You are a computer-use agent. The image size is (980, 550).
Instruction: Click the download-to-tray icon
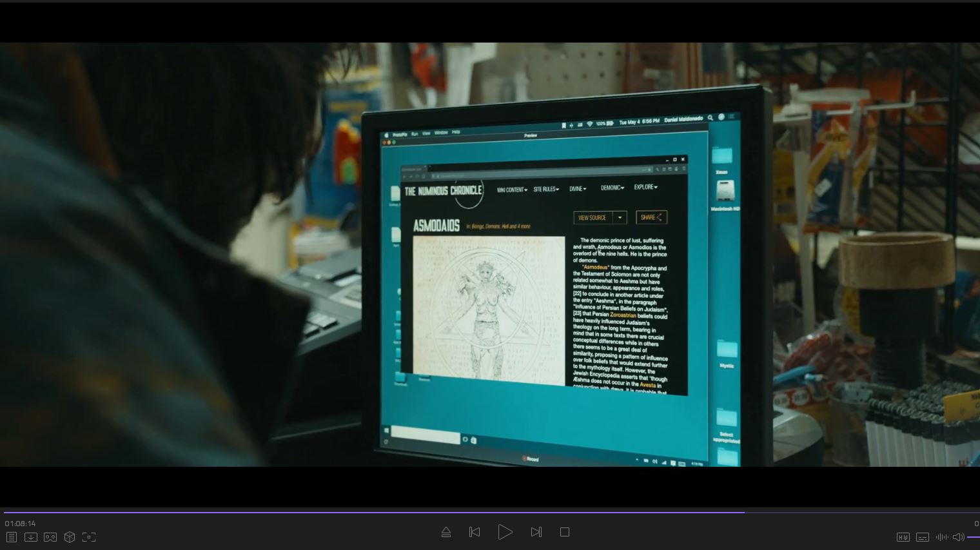[x=31, y=537]
